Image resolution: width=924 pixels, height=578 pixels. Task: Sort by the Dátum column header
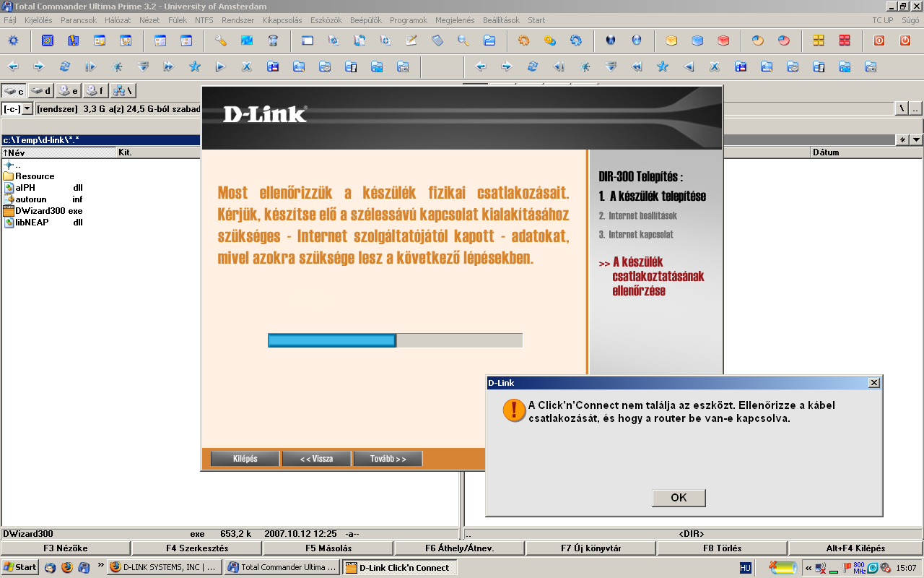click(x=866, y=152)
